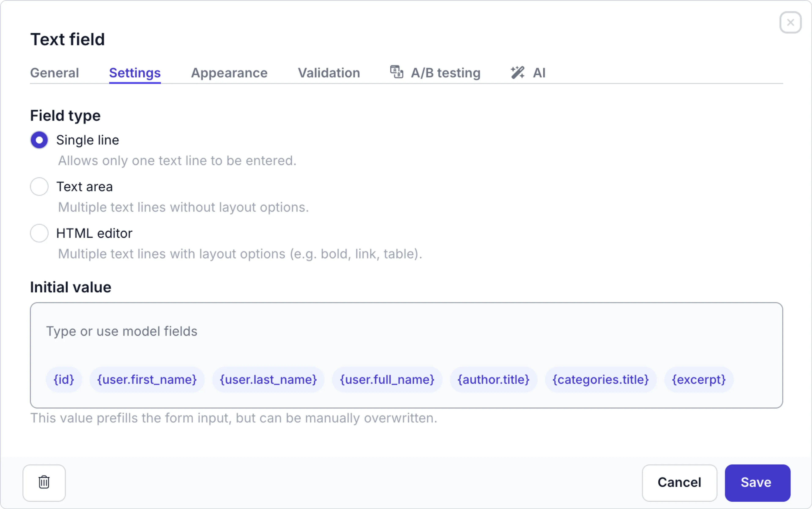Select the Text area field type
Viewport: 812px width, 509px height.
39,186
